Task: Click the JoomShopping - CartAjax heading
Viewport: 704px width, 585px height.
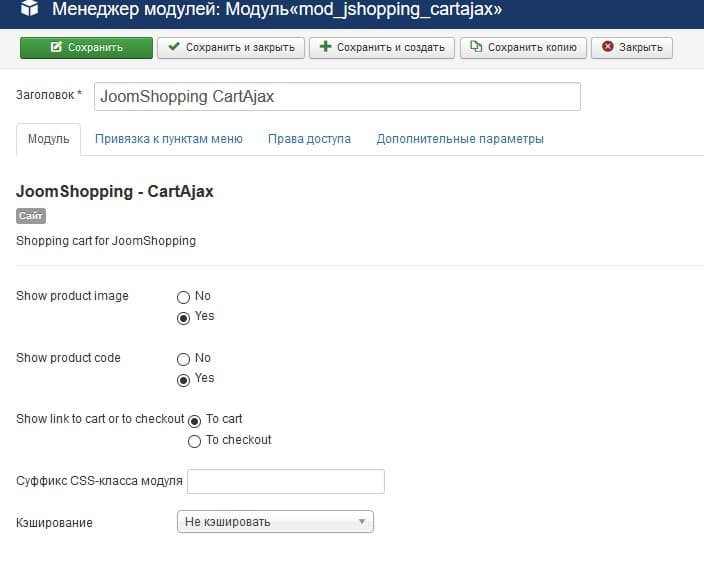Action: coord(115,192)
